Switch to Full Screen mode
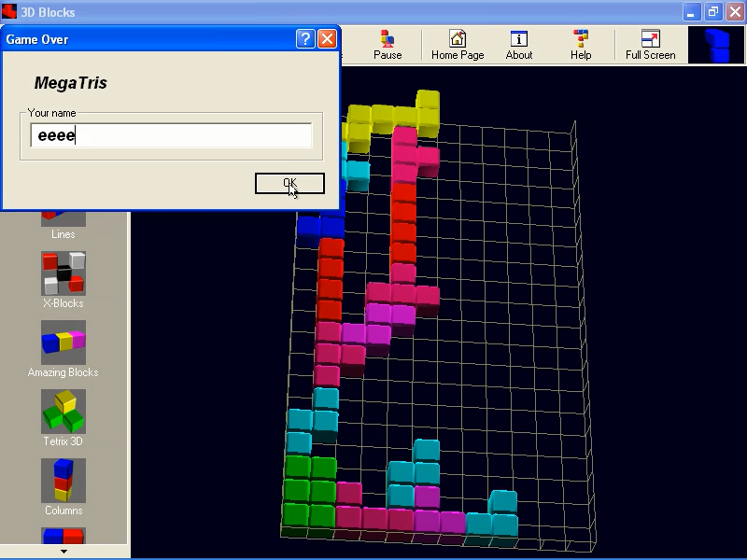747x560 pixels. click(650, 44)
